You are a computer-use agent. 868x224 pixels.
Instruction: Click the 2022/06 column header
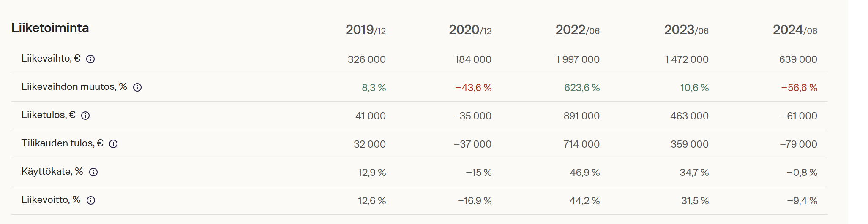click(577, 30)
